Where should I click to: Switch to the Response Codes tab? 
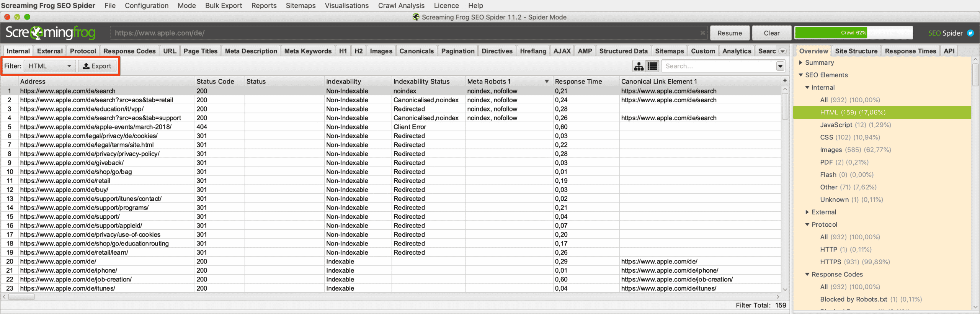129,51
